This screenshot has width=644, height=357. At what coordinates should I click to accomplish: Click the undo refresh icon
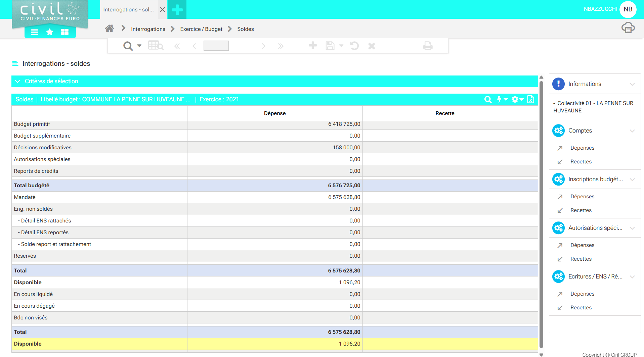[354, 46]
